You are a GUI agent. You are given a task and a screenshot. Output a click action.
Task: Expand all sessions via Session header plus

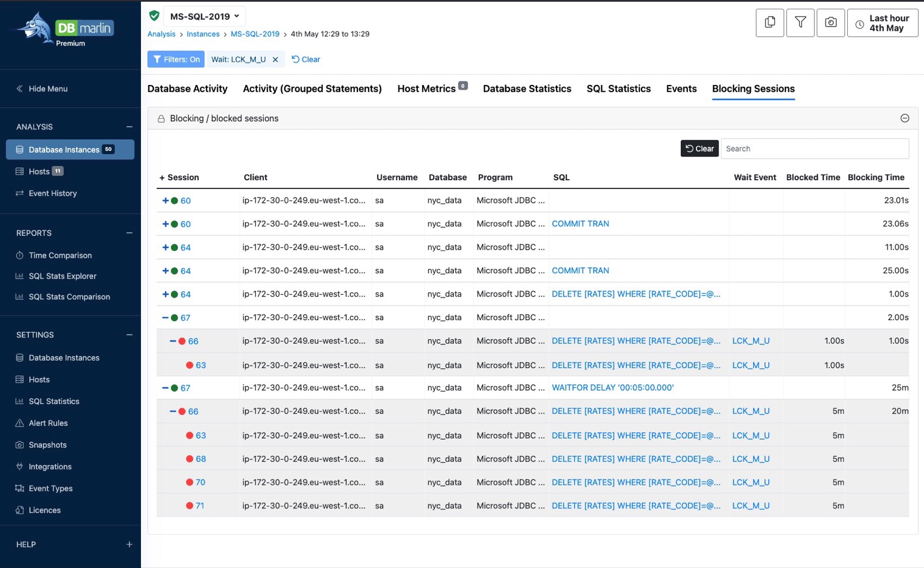point(162,178)
